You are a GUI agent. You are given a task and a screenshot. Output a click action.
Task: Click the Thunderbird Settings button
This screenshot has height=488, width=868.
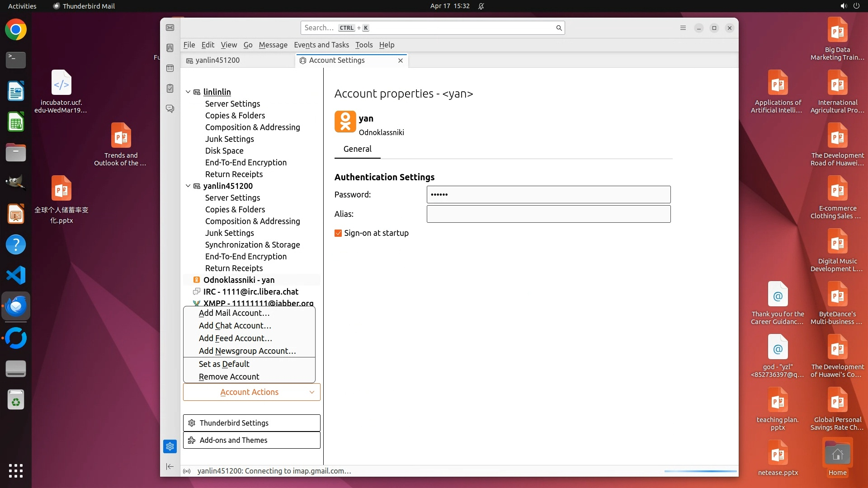pos(251,423)
